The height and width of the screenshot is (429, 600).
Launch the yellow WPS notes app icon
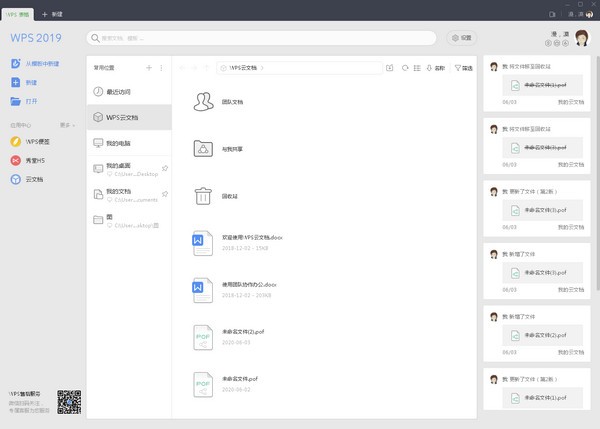16,142
